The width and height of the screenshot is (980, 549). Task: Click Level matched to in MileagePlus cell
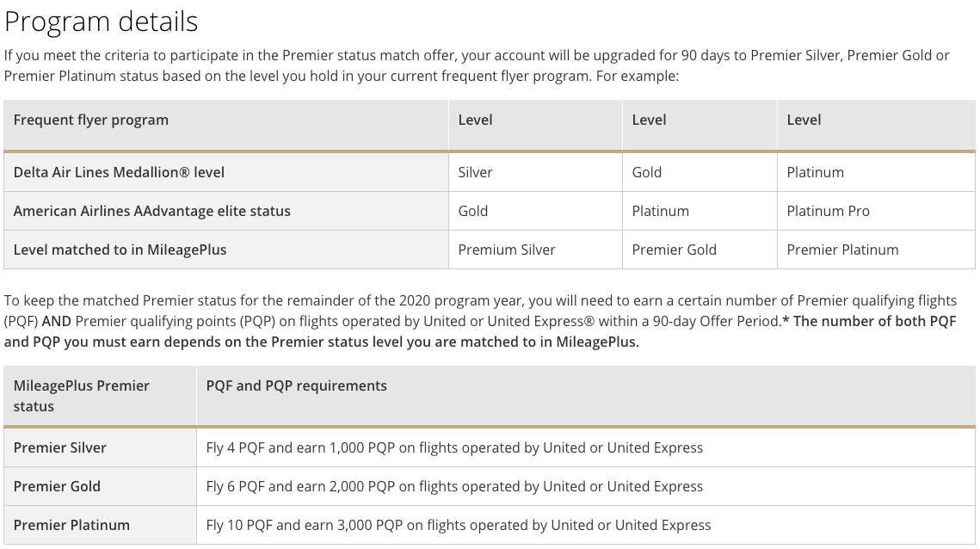pyautogui.click(x=226, y=250)
